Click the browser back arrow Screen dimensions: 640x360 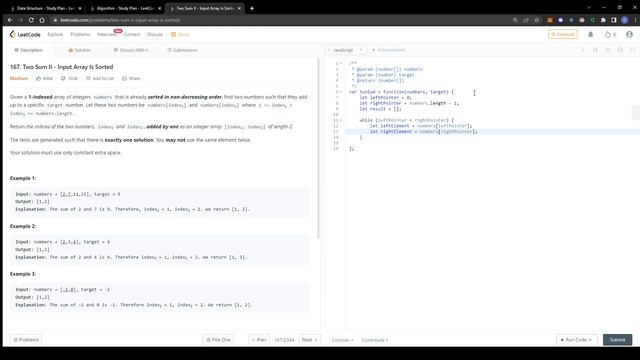pyautogui.click(x=10, y=20)
